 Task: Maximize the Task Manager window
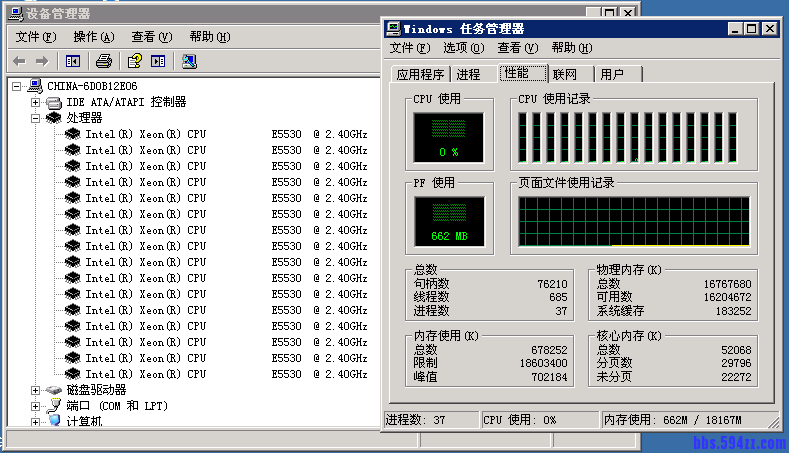click(751, 29)
